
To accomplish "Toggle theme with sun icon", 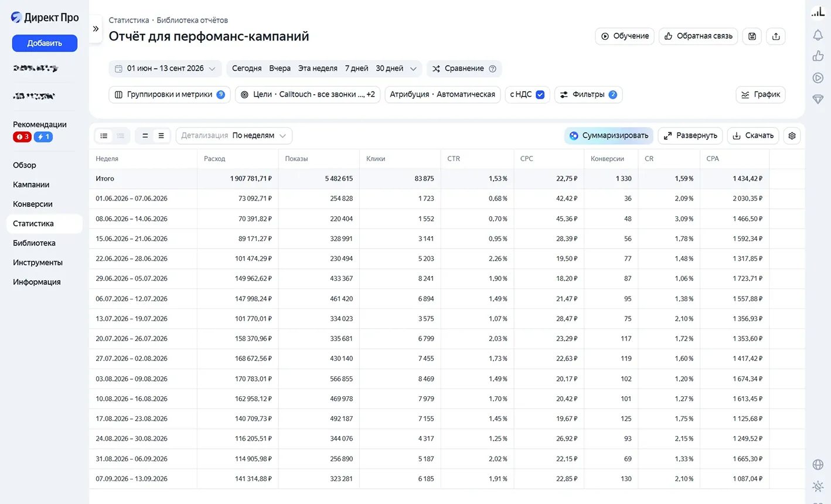I will [818, 486].
